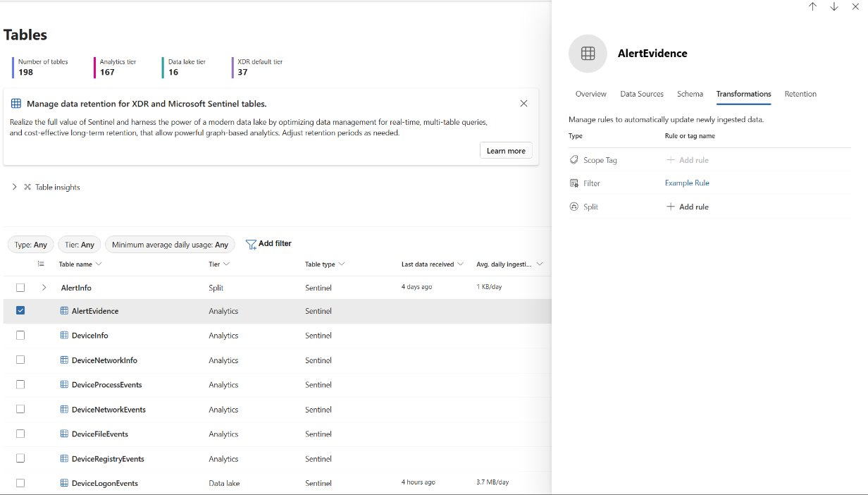
Task: Dismiss the data retention banner
Action: (523, 104)
